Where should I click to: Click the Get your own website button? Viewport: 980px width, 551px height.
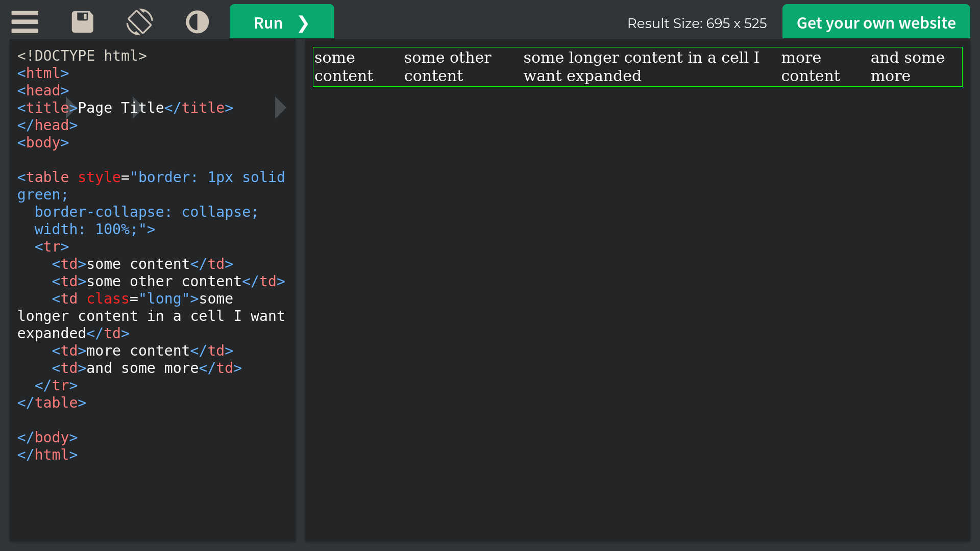point(876,23)
